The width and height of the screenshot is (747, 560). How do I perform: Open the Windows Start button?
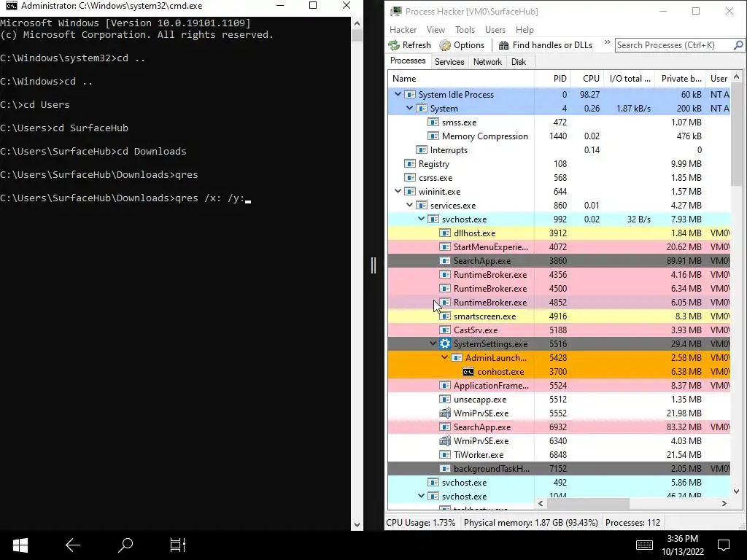[x=20, y=545]
